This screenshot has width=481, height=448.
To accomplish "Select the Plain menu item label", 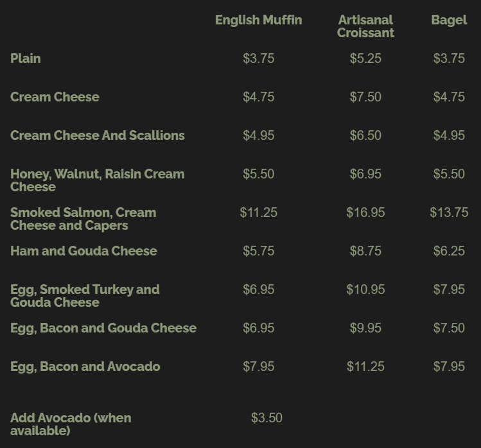I will tap(26, 58).
